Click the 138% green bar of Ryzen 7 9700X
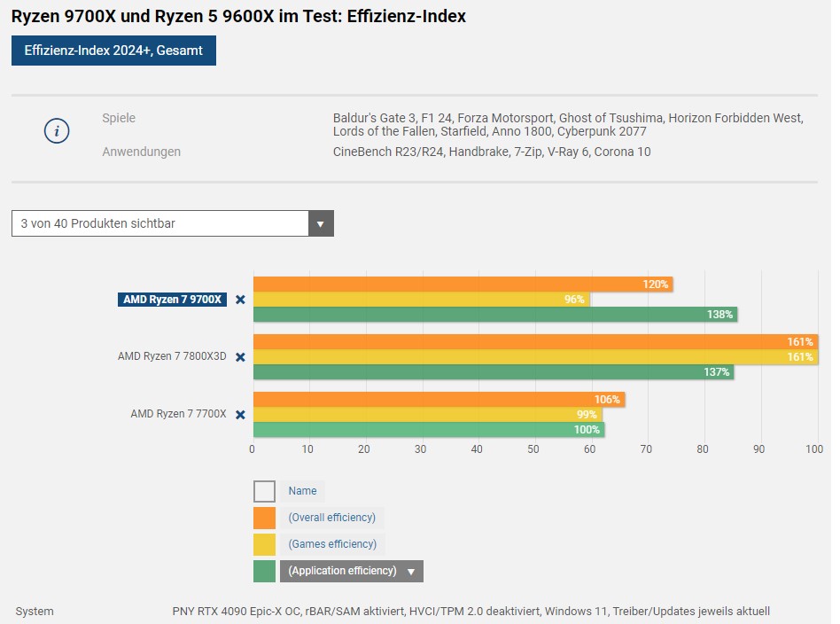The image size is (840, 624). tap(495, 315)
